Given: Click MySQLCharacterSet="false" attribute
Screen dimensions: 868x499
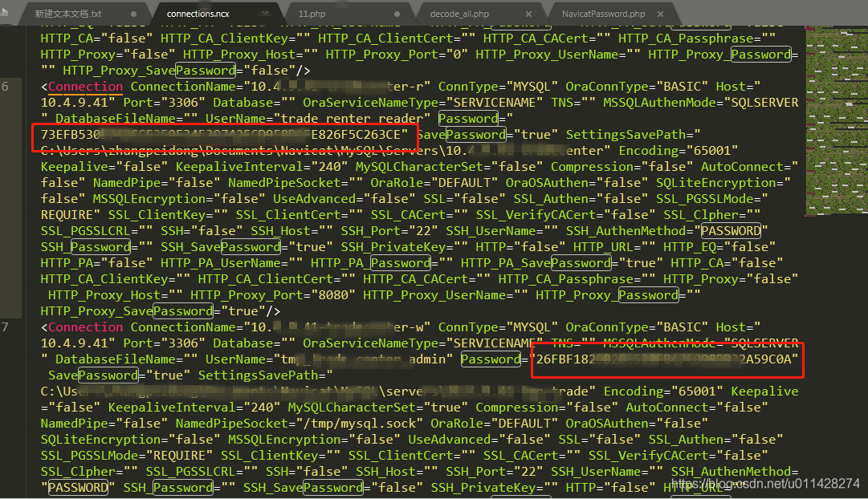Looking at the screenshot, I should coord(449,167).
